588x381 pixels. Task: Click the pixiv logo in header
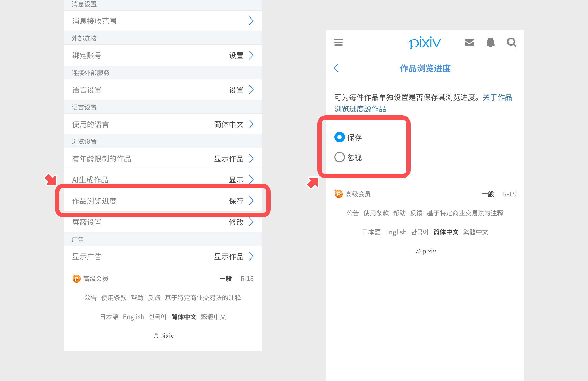425,42
